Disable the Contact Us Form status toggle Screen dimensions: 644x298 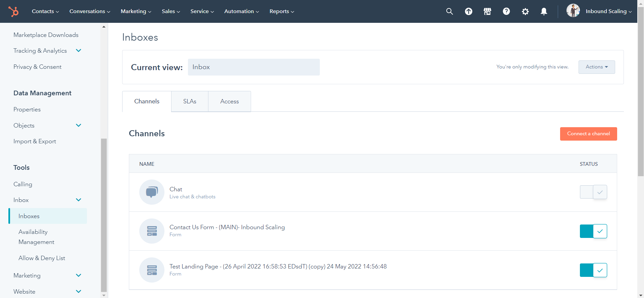point(593,231)
